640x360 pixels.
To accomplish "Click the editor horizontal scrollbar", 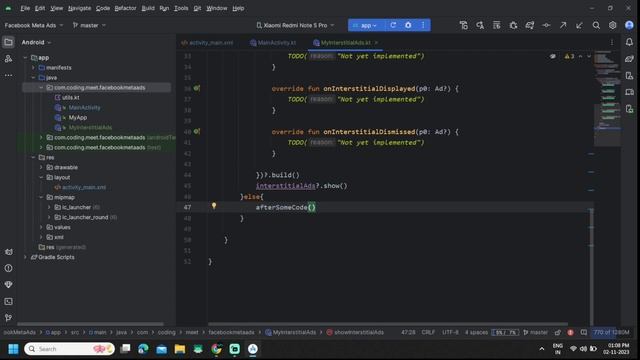I will click(388, 324).
